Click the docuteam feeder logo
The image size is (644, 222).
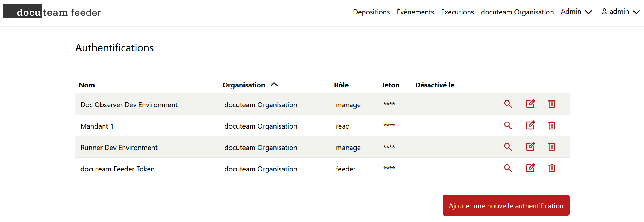pos(52,12)
